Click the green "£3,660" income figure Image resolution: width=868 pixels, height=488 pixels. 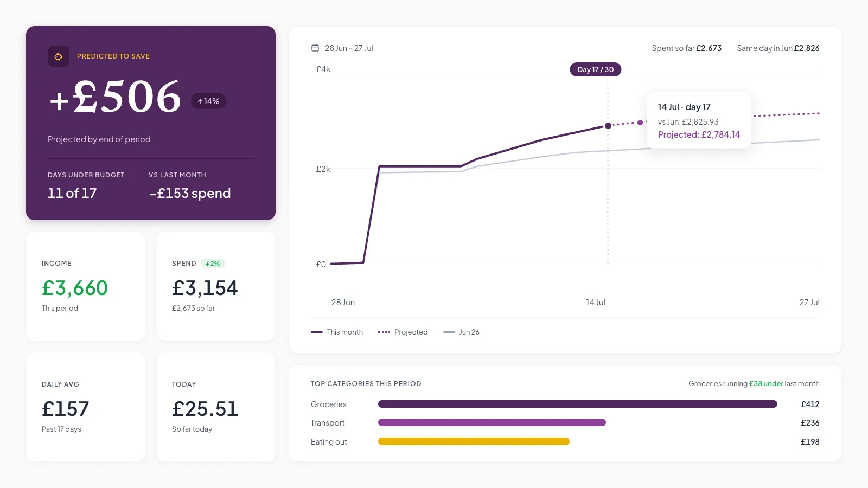(x=75, y=288)
